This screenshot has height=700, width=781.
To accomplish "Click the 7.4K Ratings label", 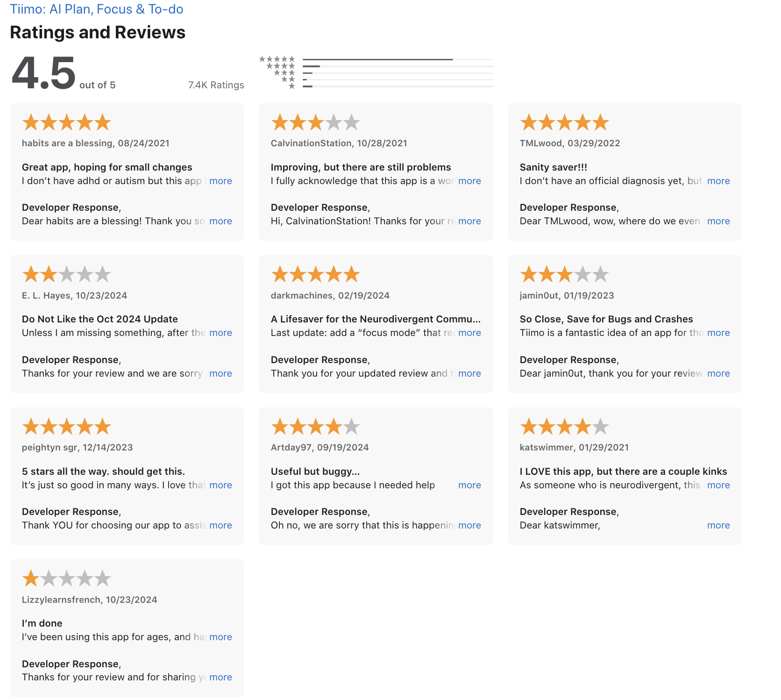I will [x=216, y=85].
